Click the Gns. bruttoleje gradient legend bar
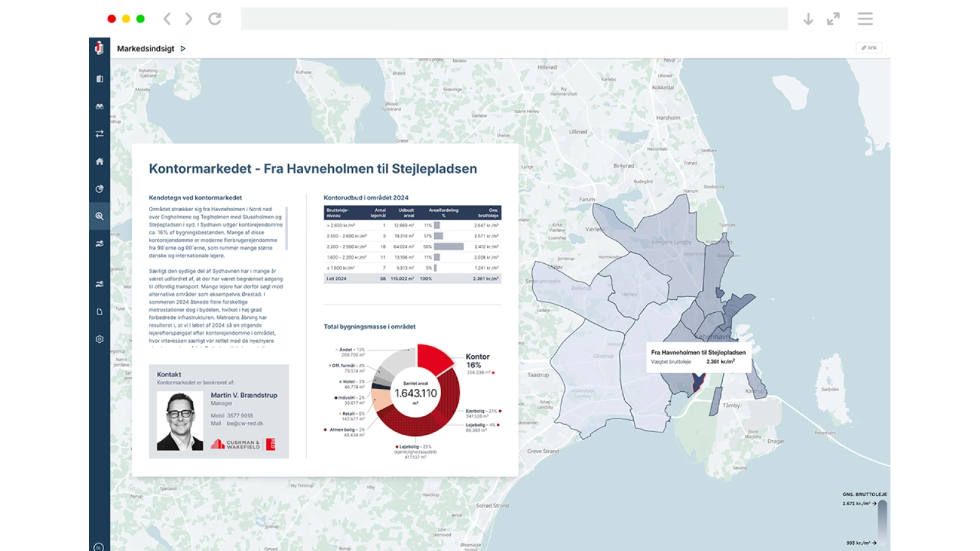Screen dimensions: 980x551 [882, 520]
